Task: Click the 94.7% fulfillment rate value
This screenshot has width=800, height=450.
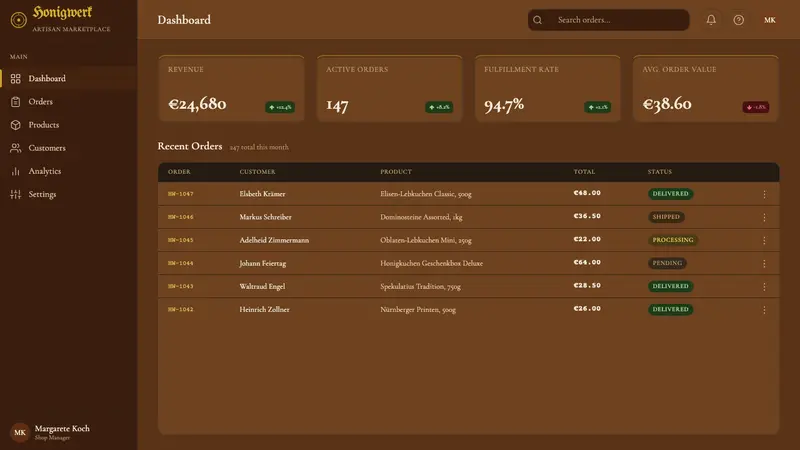Action: coord(504,105)
